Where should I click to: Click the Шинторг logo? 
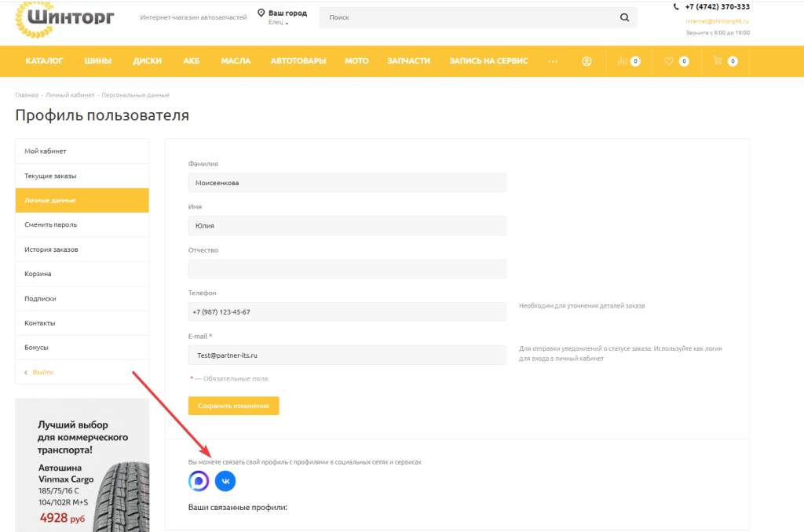pos(65,20)
